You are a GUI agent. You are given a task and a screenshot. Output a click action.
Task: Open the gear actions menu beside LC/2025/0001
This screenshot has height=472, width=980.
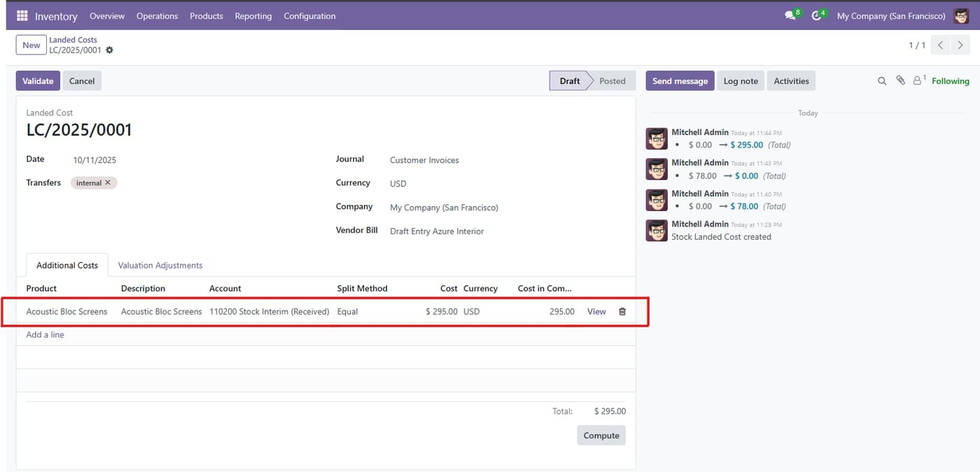pyautogui.click(x=109, y=50)
